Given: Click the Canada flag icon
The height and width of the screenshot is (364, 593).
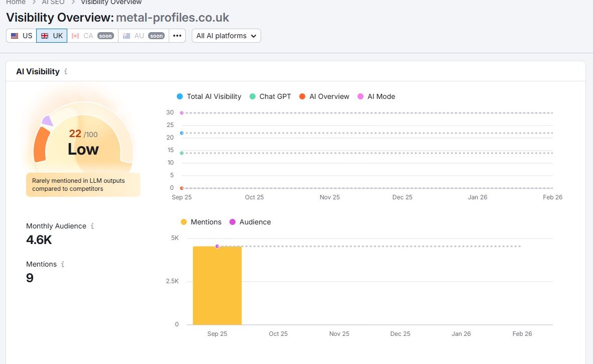Looking at the screenshot, I should (75, 36).
